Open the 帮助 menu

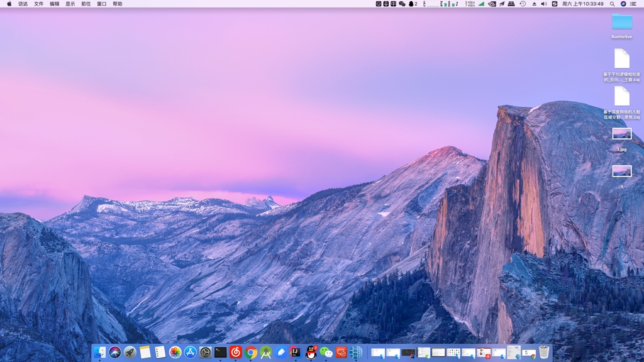tap(118, 4)
